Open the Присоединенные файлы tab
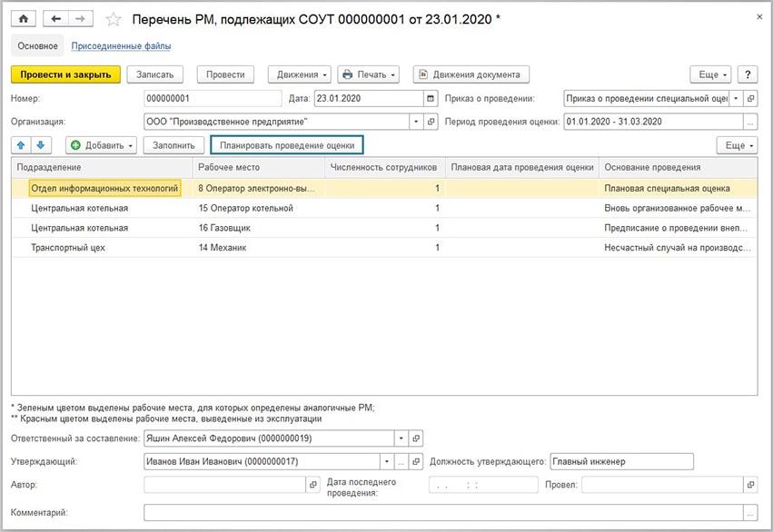The image size is (773, 532). (122, 45)
